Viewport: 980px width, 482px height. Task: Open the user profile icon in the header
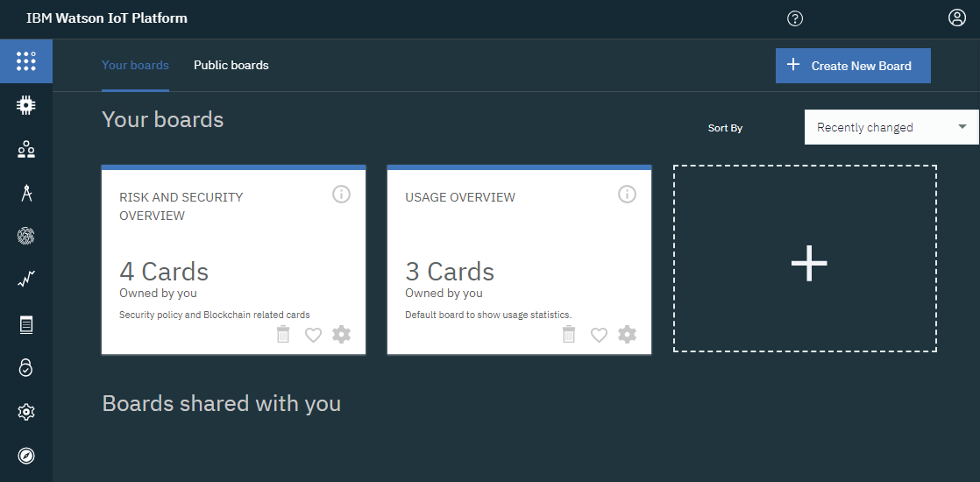click(x=957, y=18)
